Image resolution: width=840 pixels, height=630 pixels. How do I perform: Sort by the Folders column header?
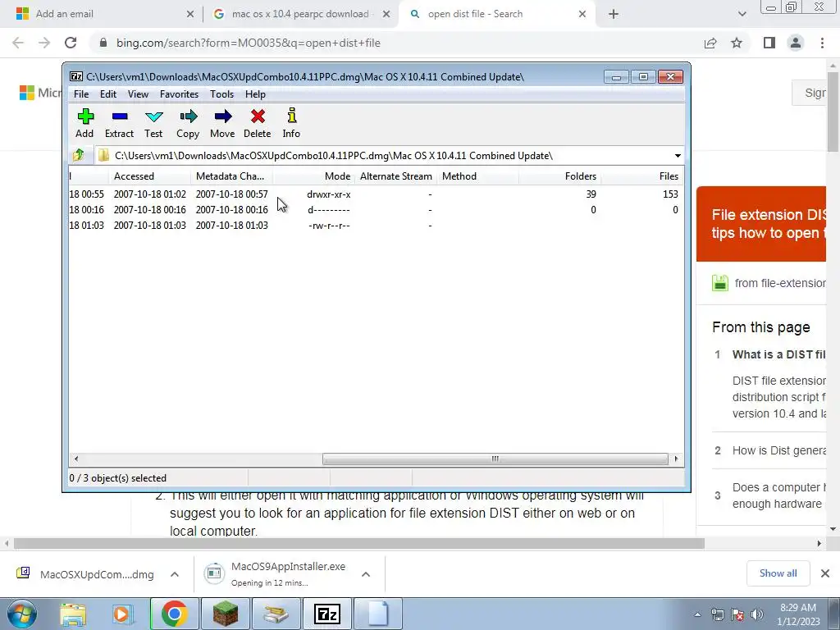pyautogui.click(x=559, y=176)
